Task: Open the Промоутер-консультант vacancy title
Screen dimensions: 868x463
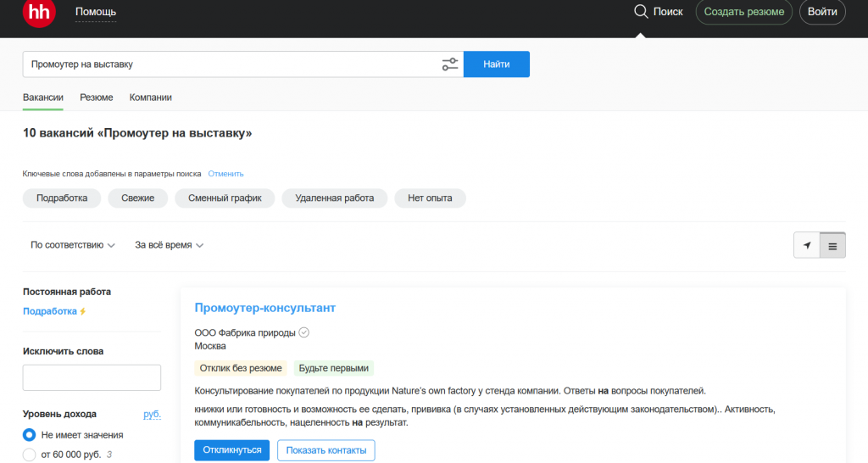Action: click(265, 308)
